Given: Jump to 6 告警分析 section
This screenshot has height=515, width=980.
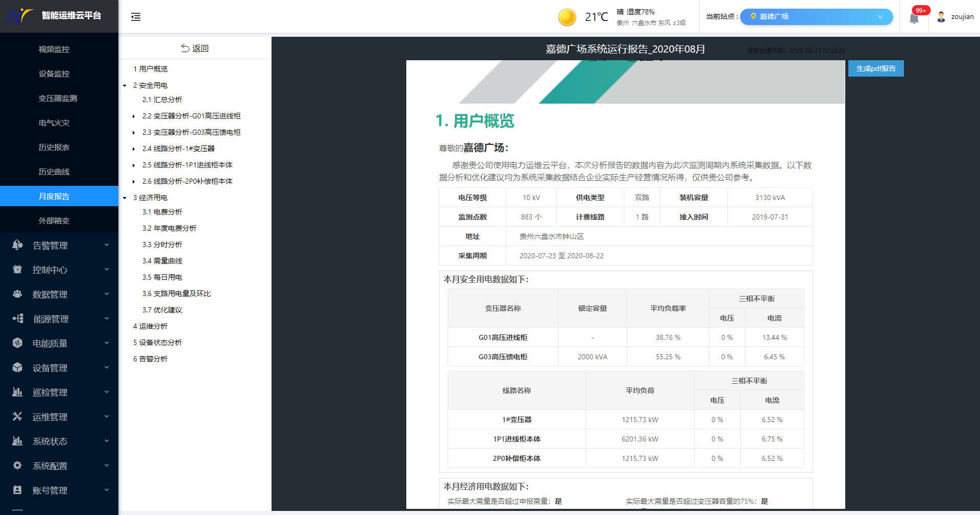Looking at the screenshot, I should [x=151, y=359].
